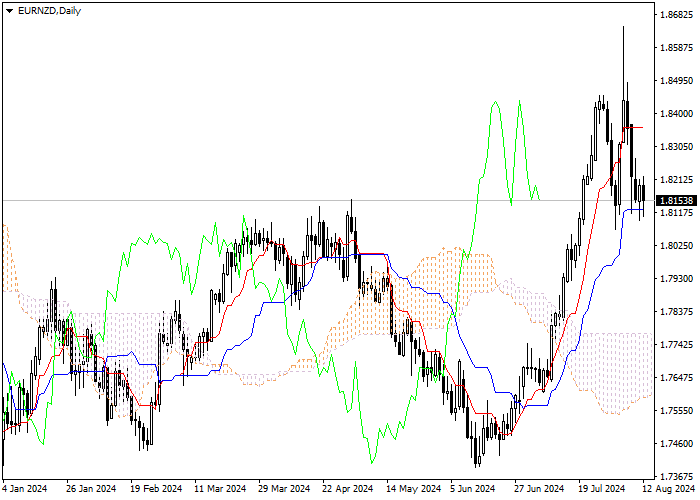The image size is (700, 500).
Task: Select the 1.74600 price axis label
Action: [677, 444]
